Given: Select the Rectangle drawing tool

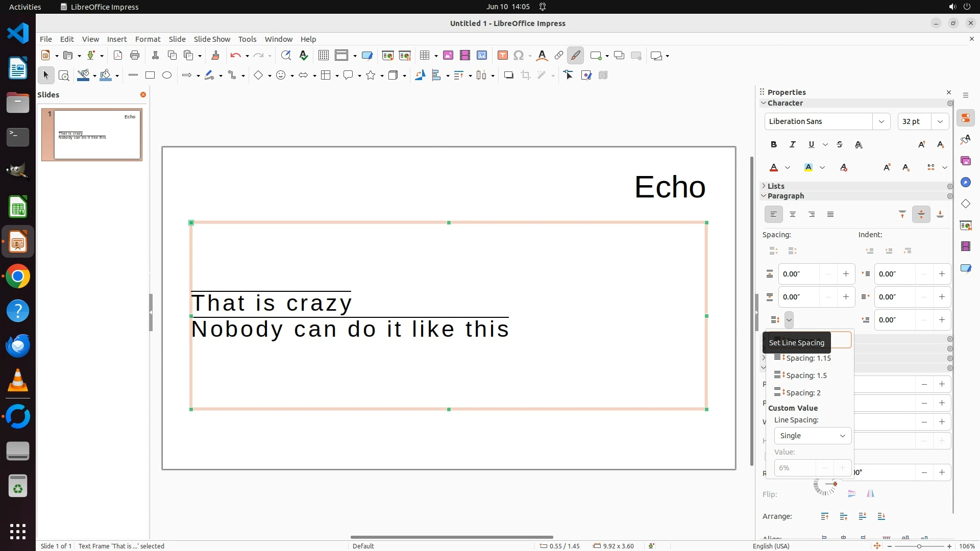Looking at the screenshot, I should 150,76.
